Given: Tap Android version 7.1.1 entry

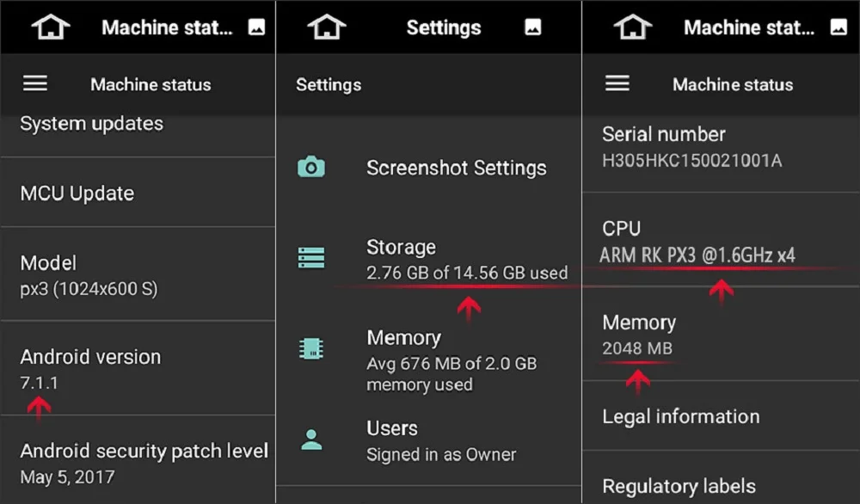Looking at the screenshot, I should coord(90,368).
